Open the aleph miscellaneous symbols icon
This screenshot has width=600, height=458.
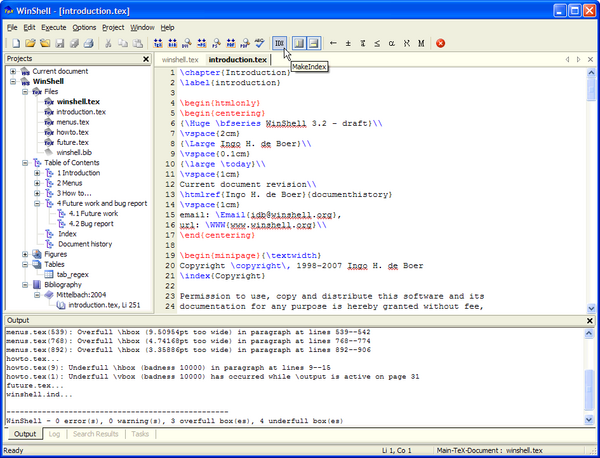pyautogui.click(x=406, y=43)
